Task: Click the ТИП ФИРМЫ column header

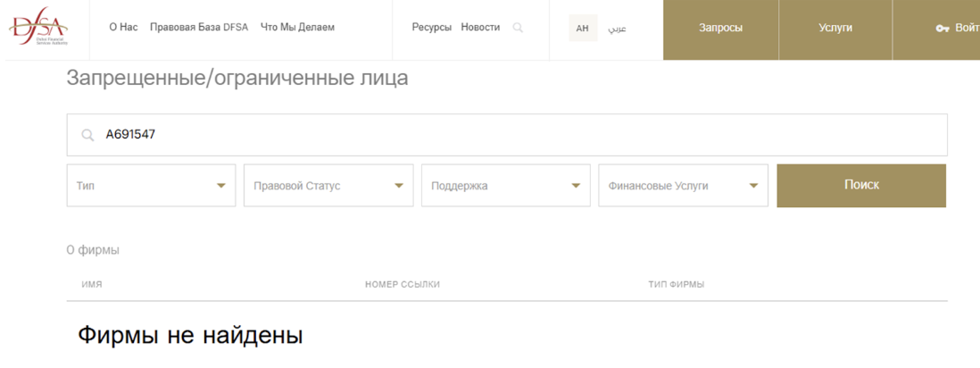Action: 677,285
